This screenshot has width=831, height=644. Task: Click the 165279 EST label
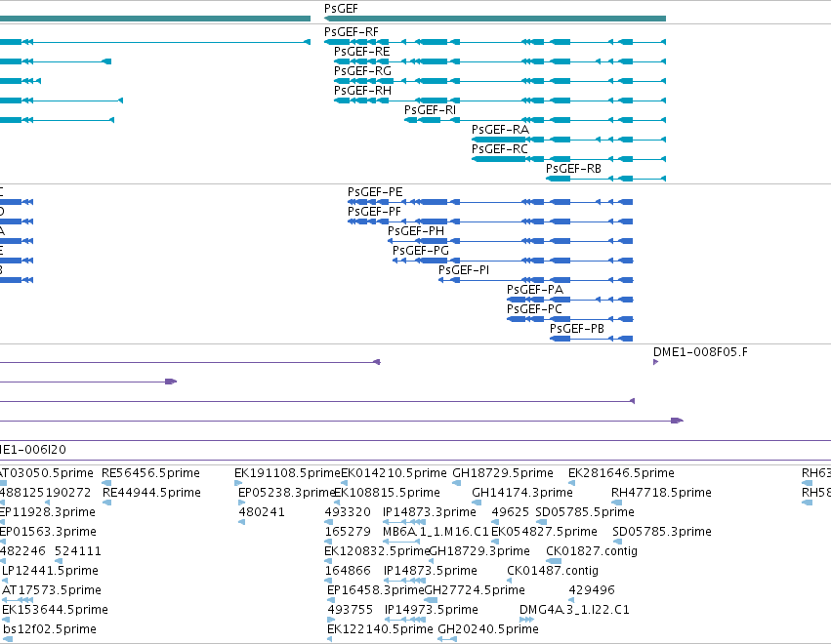click(x=348, y=532)
